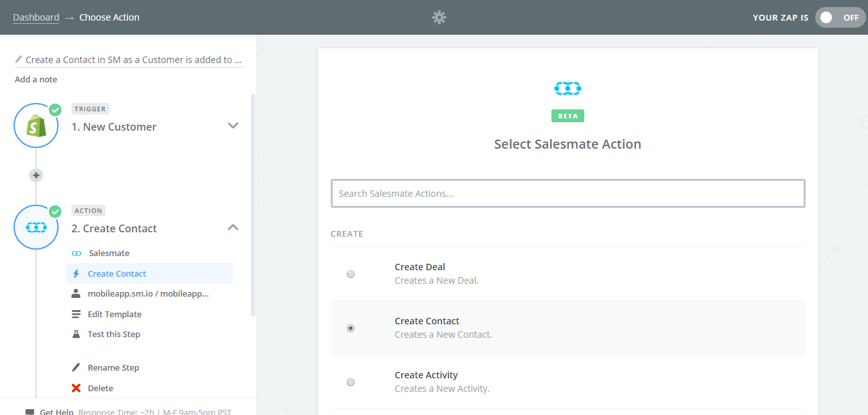
Task: Click the Choose Action breadcrumb text
Action: 109,17
